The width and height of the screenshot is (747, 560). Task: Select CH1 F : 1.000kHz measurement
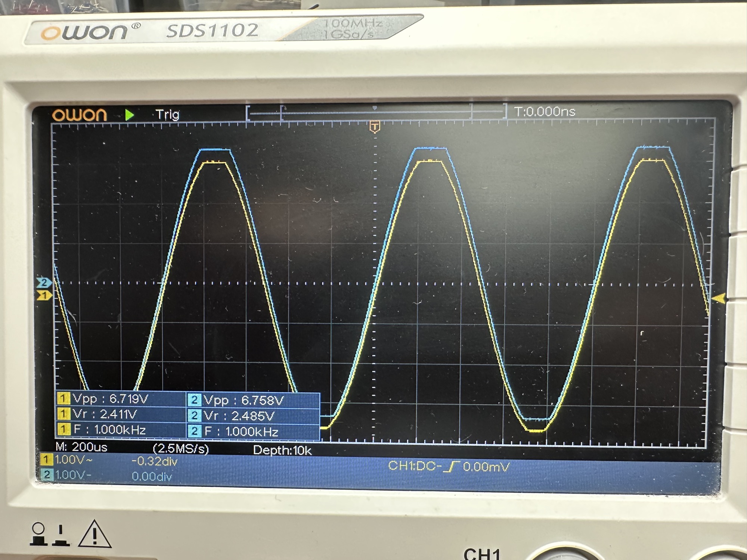(121, 430)
